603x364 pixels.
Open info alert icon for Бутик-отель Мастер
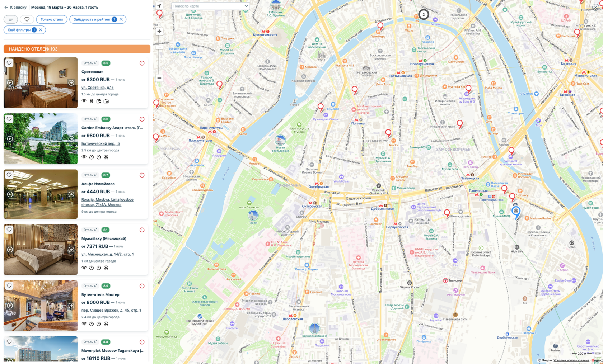[x=142, y=286]
